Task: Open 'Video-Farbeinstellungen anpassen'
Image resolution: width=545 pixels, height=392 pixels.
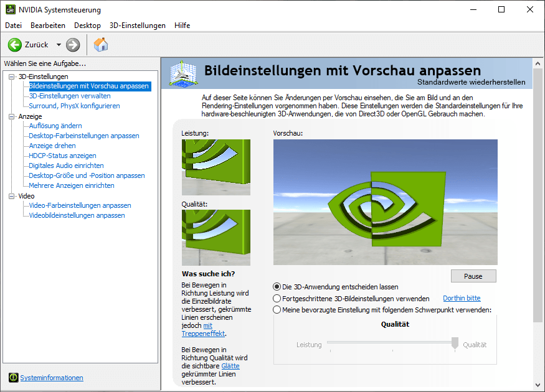Action: pos(80,205)
